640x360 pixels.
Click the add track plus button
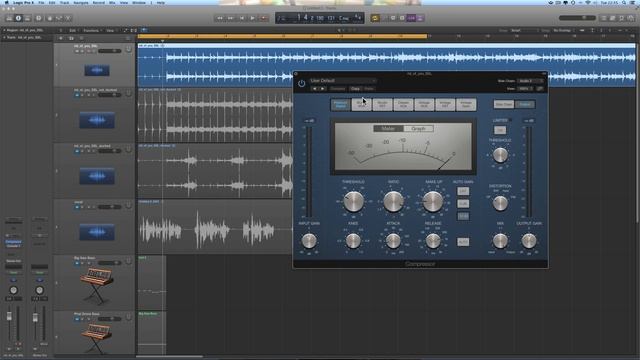click(61, 38)
